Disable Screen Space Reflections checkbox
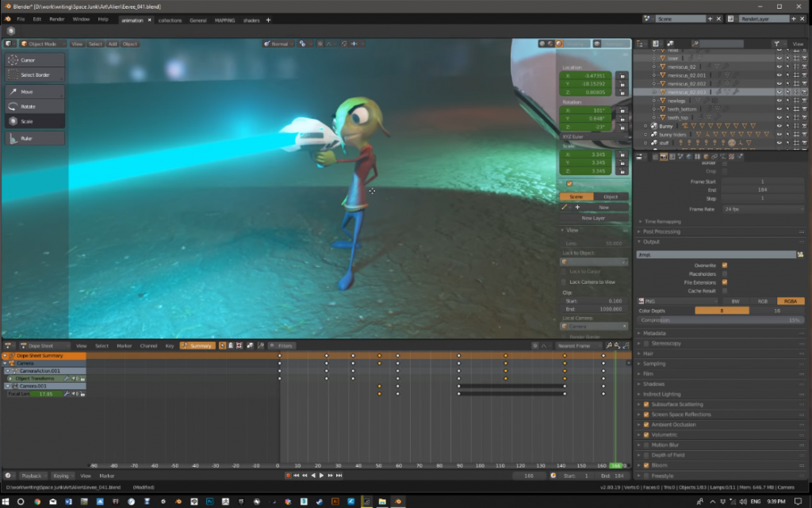 pos(646,414)
